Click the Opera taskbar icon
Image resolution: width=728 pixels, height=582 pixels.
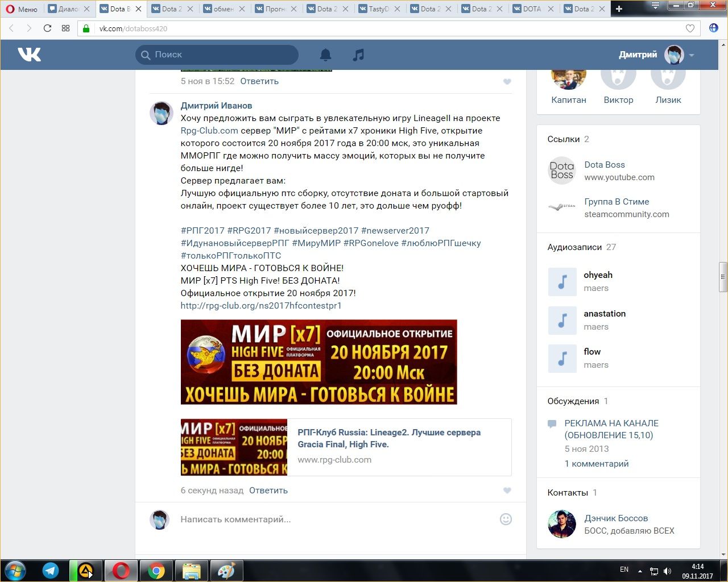tap(121, 570)
